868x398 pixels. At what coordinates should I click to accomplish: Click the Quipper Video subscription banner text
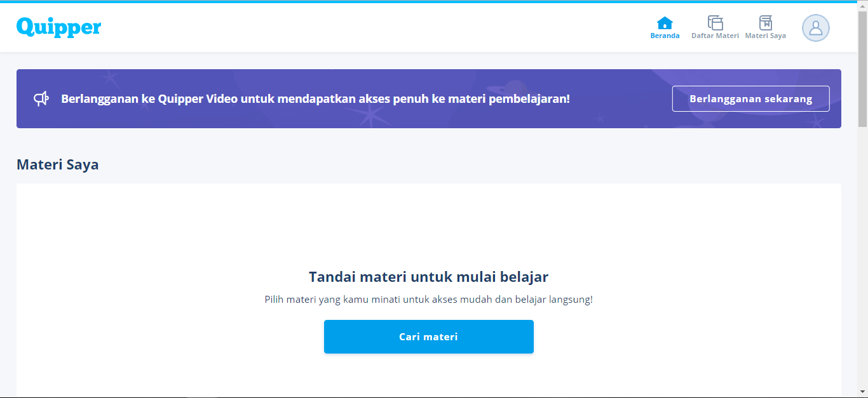(x=315, y=99)
